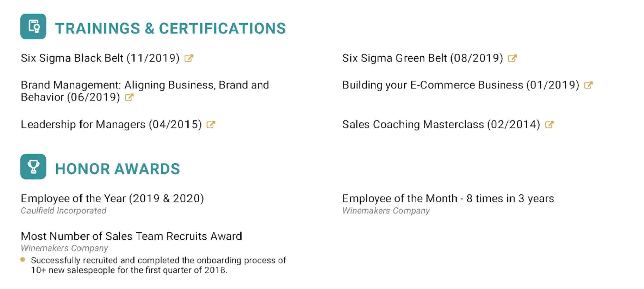Open E-Commerce Business certificate link icon
This screenshot has height=289, width=644.
pyautogui.click(x=588, y=85)
